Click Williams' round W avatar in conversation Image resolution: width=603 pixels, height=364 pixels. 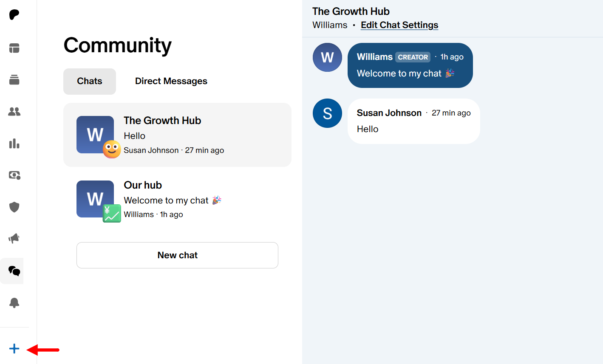coord(327,57)
